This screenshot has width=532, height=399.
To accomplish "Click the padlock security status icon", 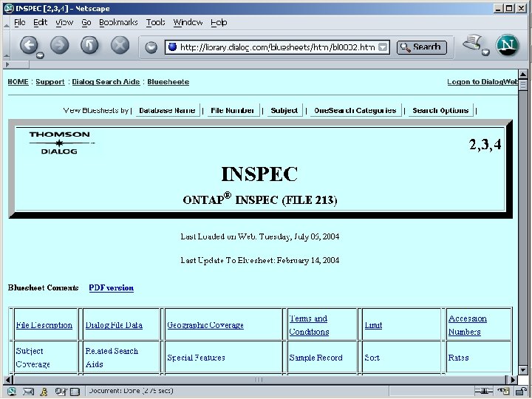I will click(x=521, y=392).
